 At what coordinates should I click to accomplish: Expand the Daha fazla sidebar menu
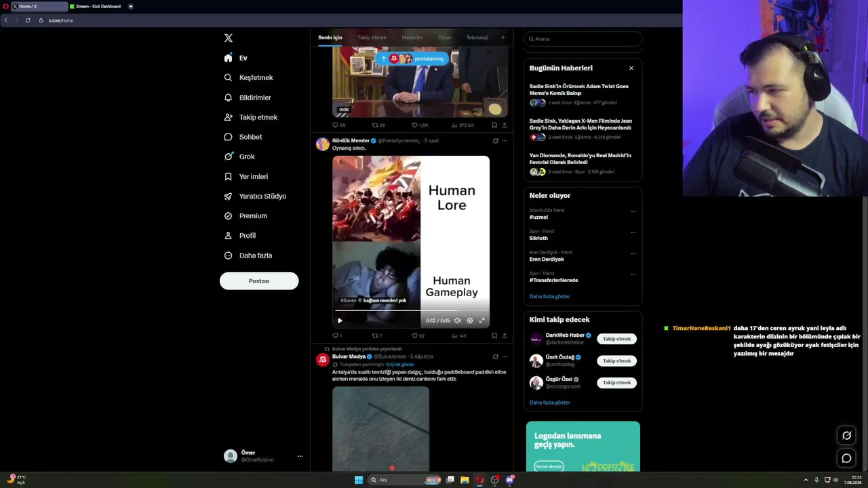(x=248, y=256)
